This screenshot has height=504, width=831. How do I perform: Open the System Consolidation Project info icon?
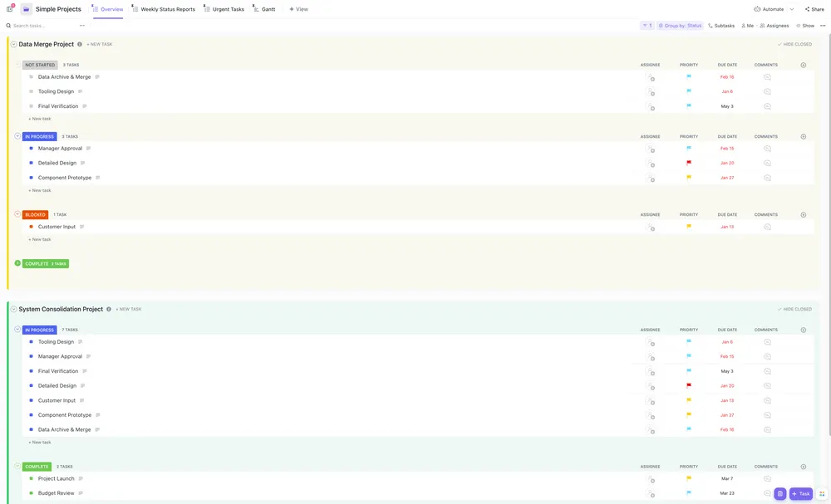click(109, 309)
